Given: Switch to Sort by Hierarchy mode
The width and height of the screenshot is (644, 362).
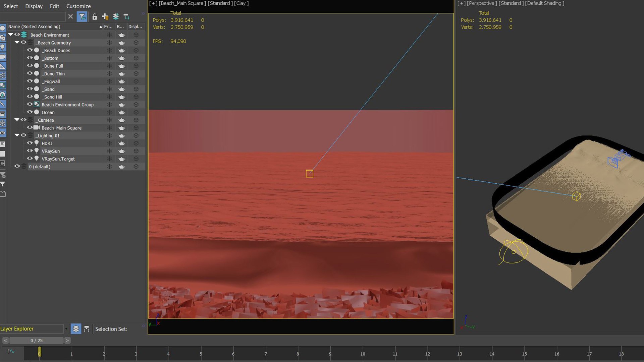Looking at the screenshot, I should 87,329.
